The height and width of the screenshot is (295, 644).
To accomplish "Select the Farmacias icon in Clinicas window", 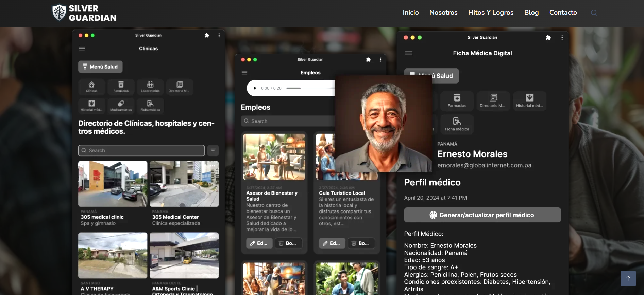I will (121, 87).
